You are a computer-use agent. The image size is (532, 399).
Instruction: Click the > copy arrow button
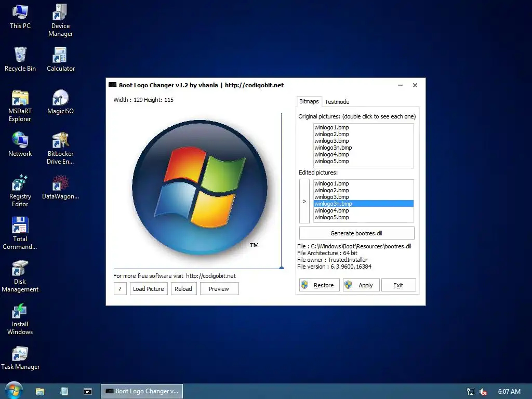(x=304, y=201)
